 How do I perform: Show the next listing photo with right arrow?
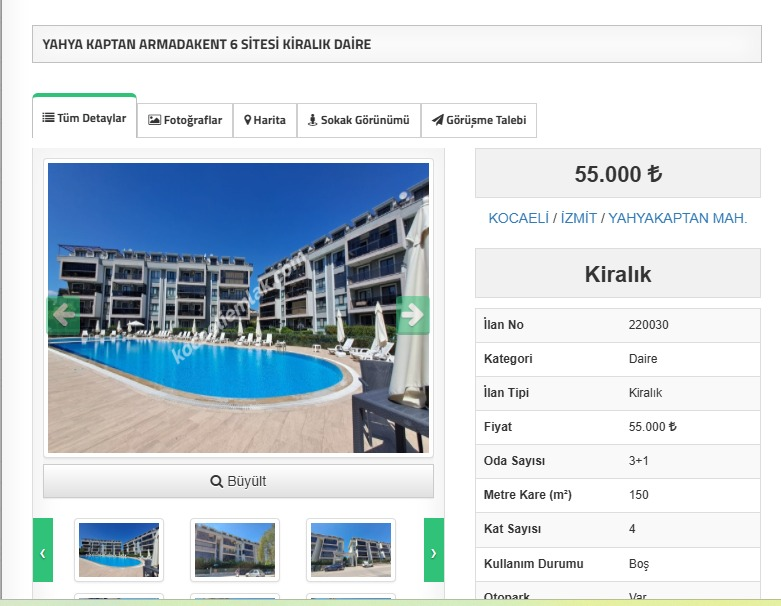click(x=412, y=315)
